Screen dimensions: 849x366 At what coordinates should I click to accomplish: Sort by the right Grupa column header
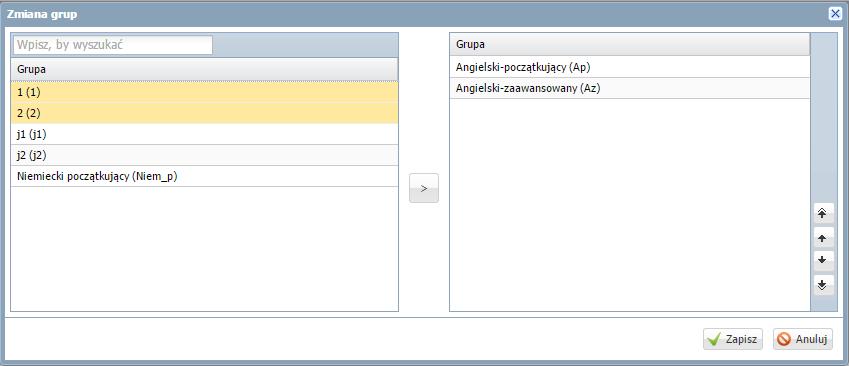[630, 44]
